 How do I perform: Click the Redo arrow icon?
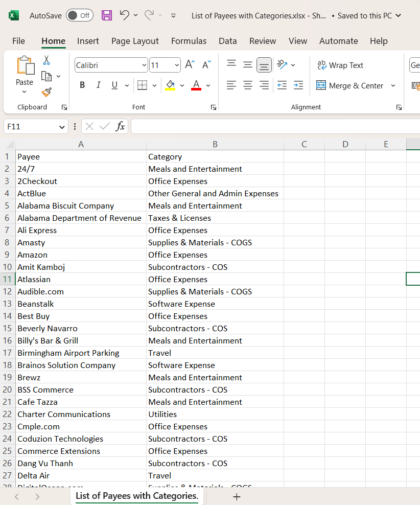pyautogui.click(x=149, y=15)
